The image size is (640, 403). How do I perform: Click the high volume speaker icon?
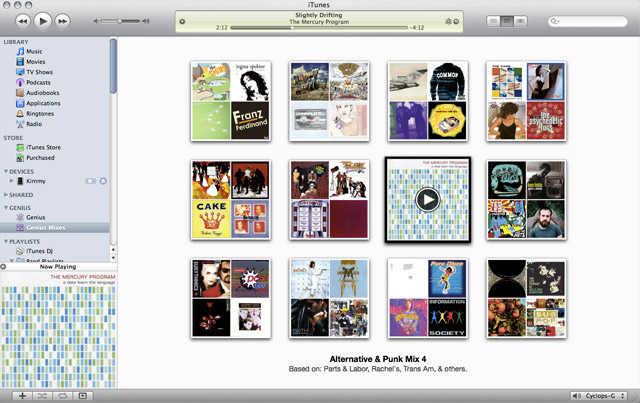(146, 21)
